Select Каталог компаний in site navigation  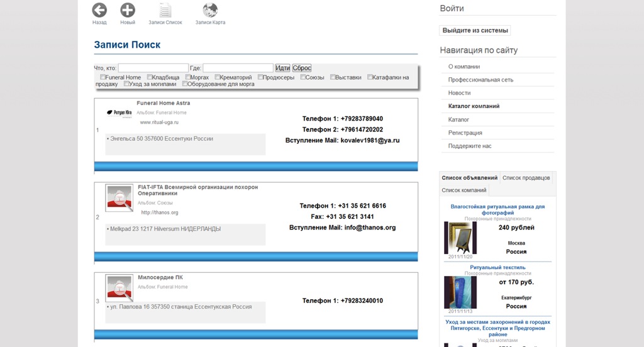click(x=474, y=106)
